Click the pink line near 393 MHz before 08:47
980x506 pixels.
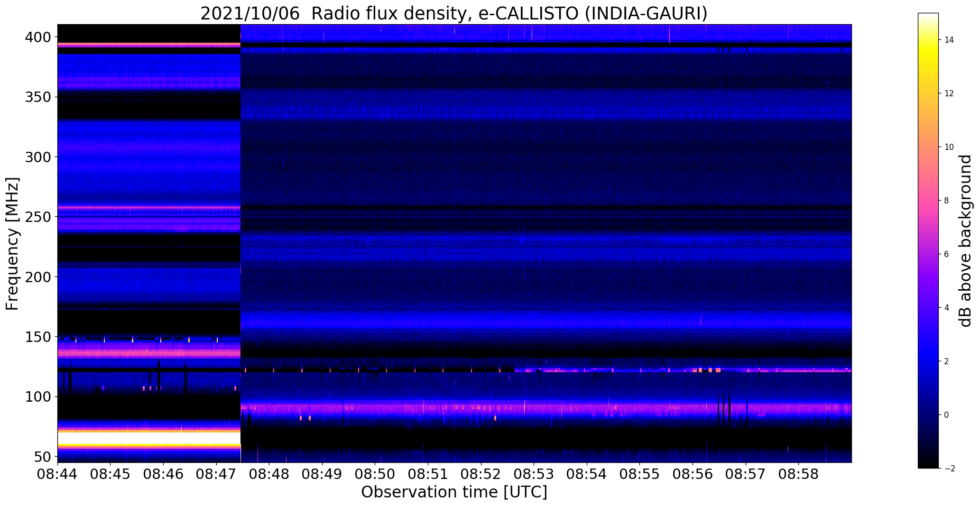point(149,45)
